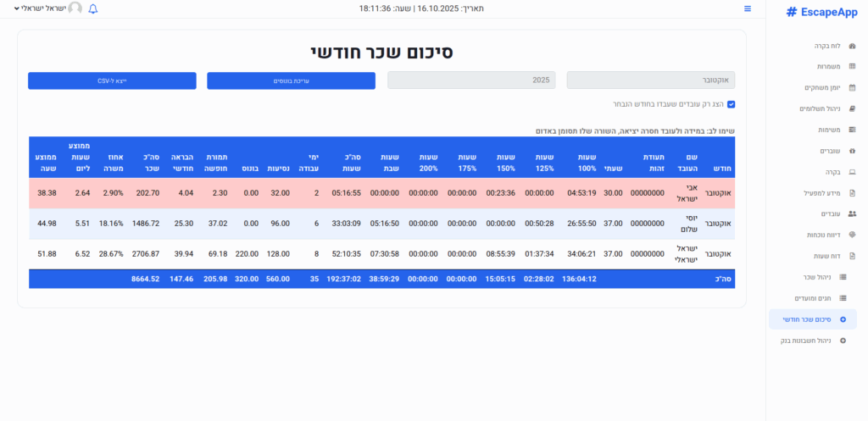This screenshot has height=421, width=868.
Task: Click the icon beside ניהול תשלומים
Action: [x=852, y=108]
